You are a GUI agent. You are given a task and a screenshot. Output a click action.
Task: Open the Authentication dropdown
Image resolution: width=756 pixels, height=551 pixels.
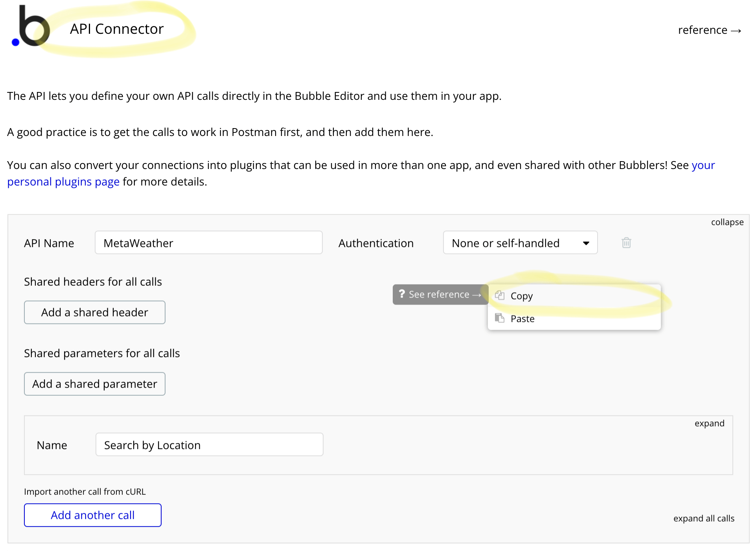point(520,243)
